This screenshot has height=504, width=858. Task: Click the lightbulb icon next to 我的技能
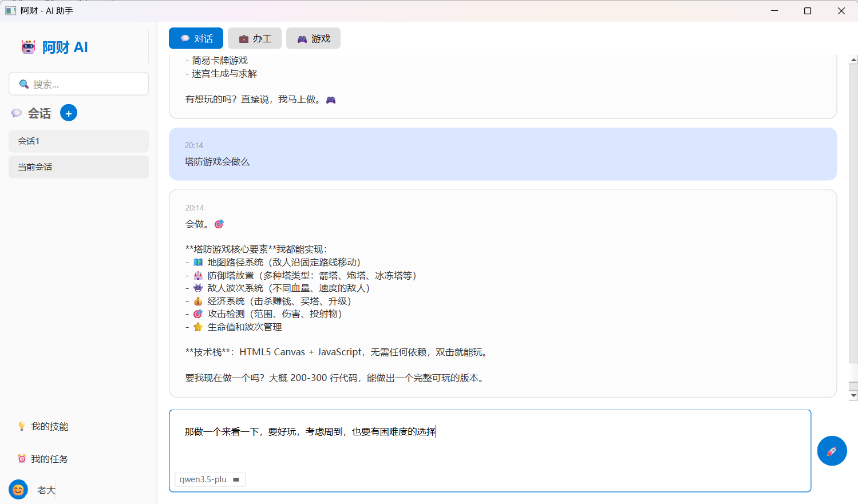[22, 426]
